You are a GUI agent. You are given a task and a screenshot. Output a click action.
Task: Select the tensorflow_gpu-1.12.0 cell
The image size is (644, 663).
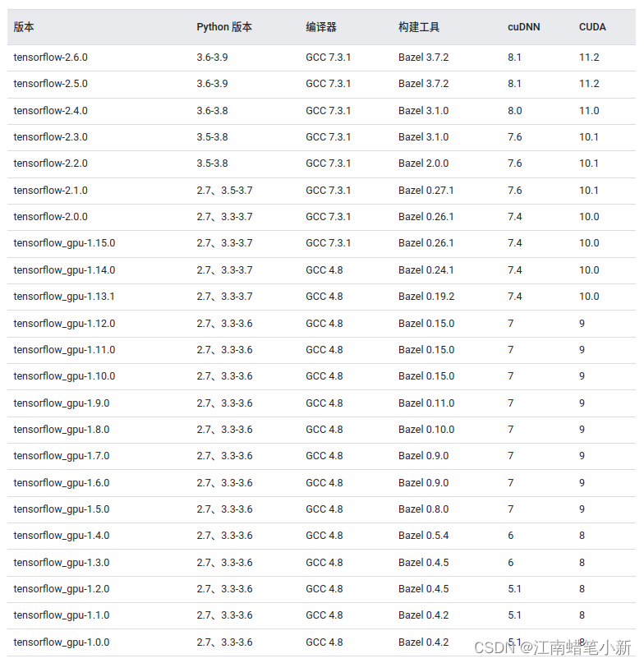click(x=64, y=324)
